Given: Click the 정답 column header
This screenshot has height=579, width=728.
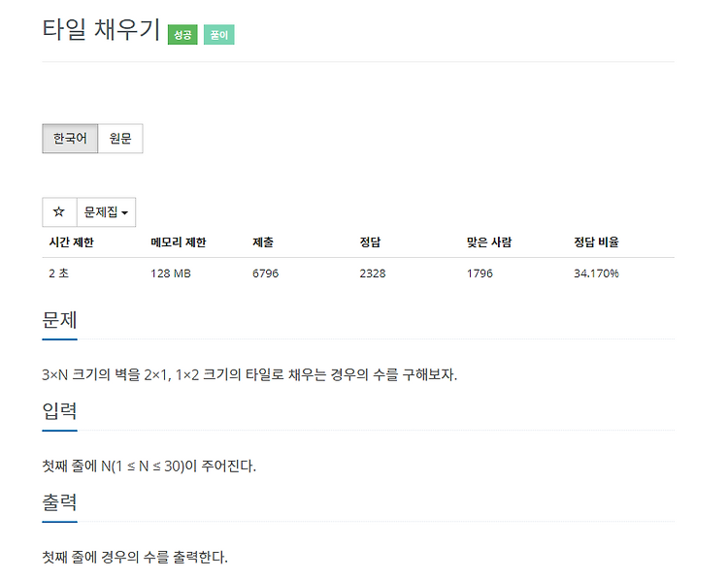Looking at the screenshot, I should point(370,242).
